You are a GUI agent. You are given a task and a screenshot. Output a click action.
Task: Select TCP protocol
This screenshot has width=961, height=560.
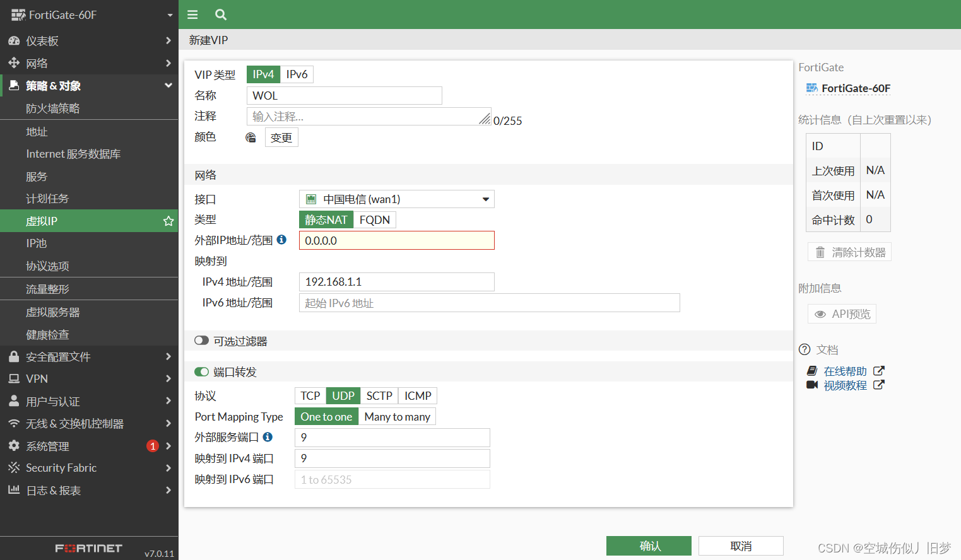[310, 395]
